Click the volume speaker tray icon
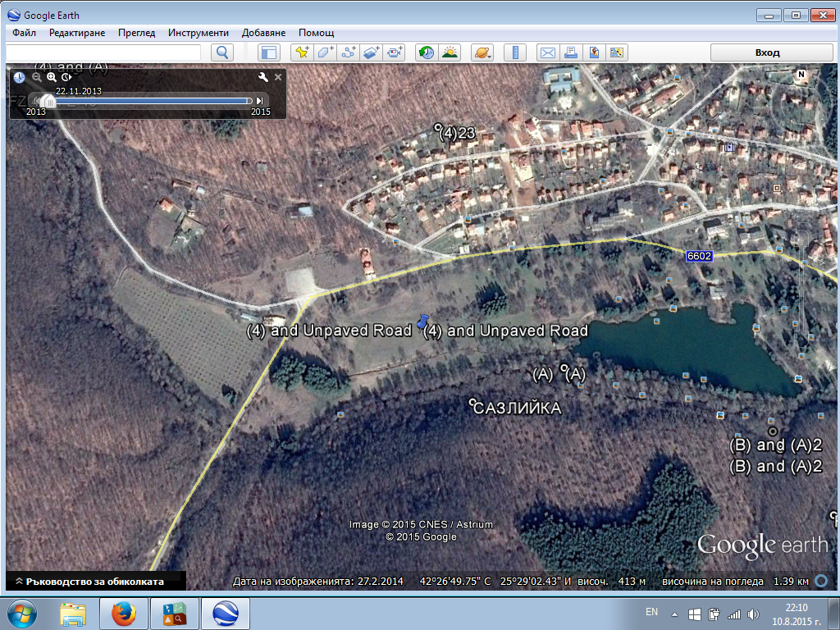This screenshot has width=840, height=630. 753,614
